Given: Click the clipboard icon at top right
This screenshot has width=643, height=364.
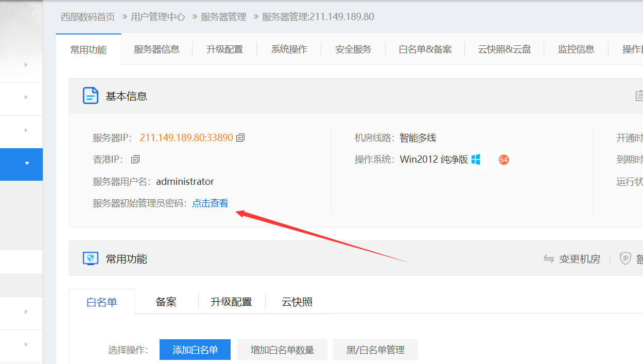Looking at the screenshot, I should [639, 95].
